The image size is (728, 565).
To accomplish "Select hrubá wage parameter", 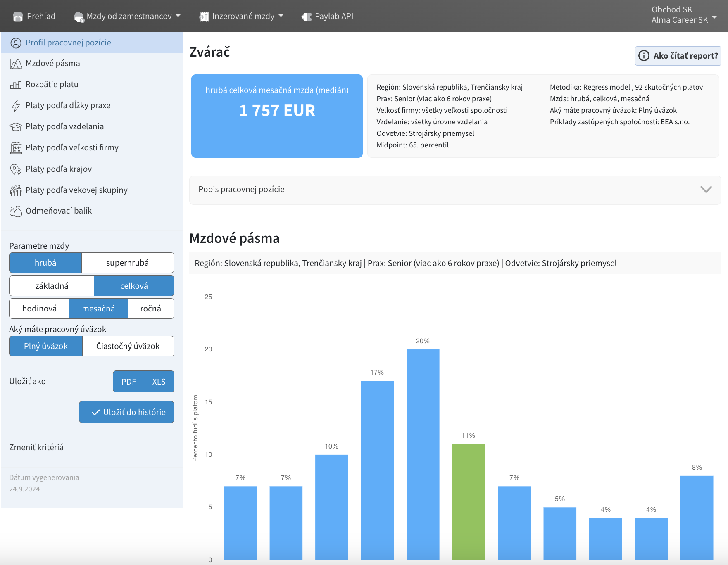I will [45, 263].
